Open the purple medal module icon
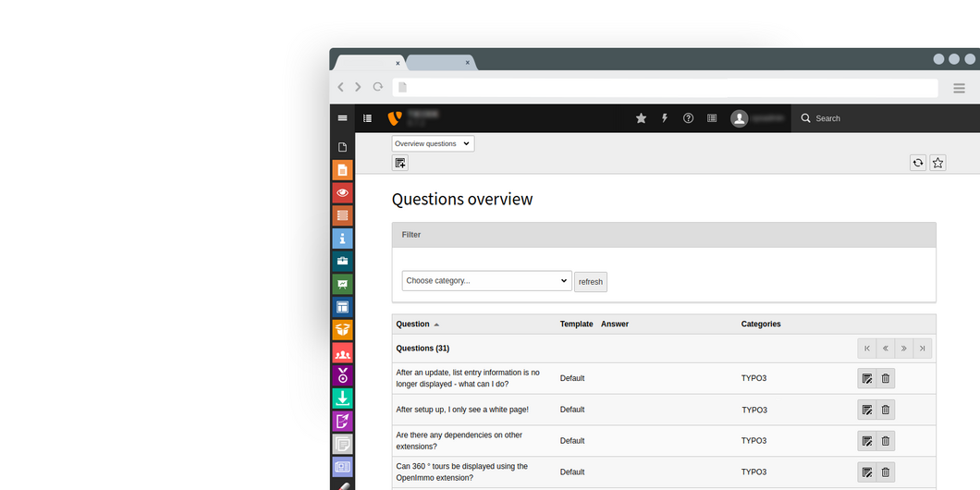 342,375
